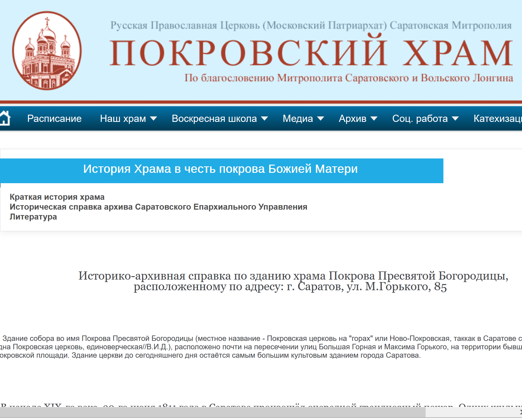Jump to the Литература section link
The image size is (522, 420).
(33, 217)
